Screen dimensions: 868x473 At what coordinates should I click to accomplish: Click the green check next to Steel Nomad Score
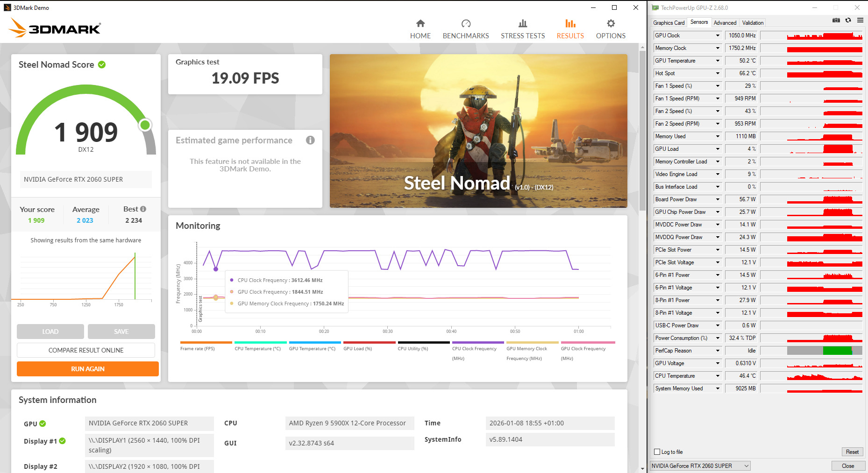click(x=102, y=64)
